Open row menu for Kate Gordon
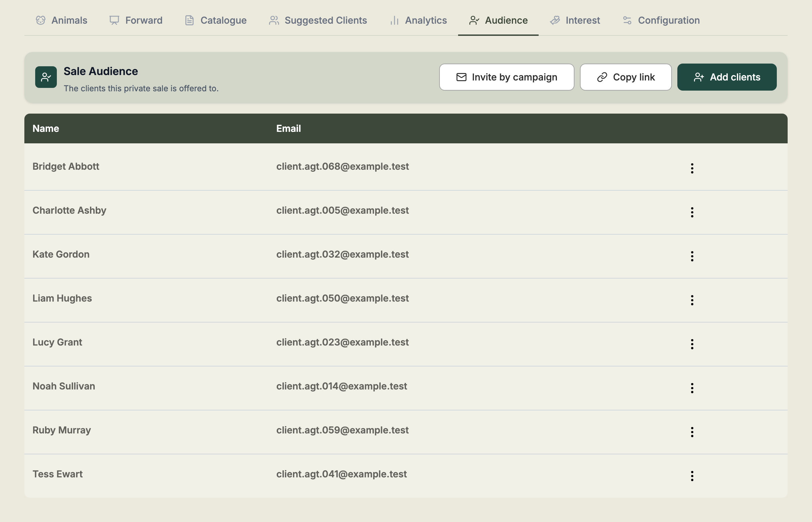 pyautogui.click(x=692, y=256)
